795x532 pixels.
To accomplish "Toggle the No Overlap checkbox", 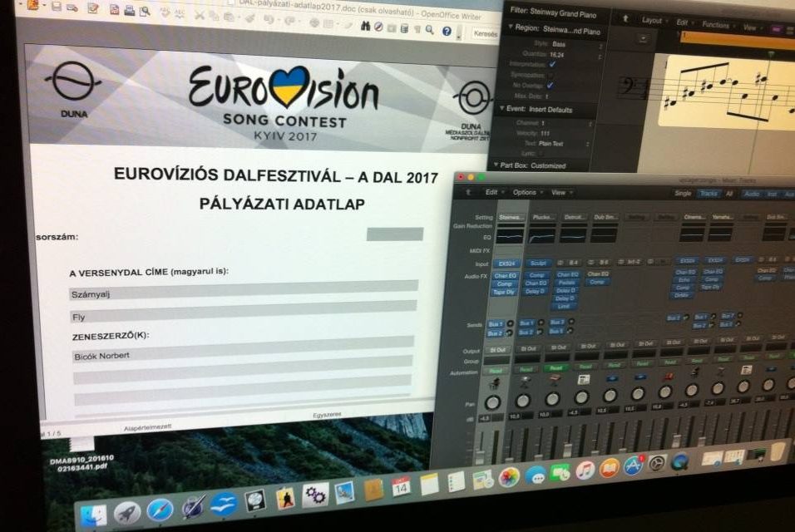I will click(550, 85).
